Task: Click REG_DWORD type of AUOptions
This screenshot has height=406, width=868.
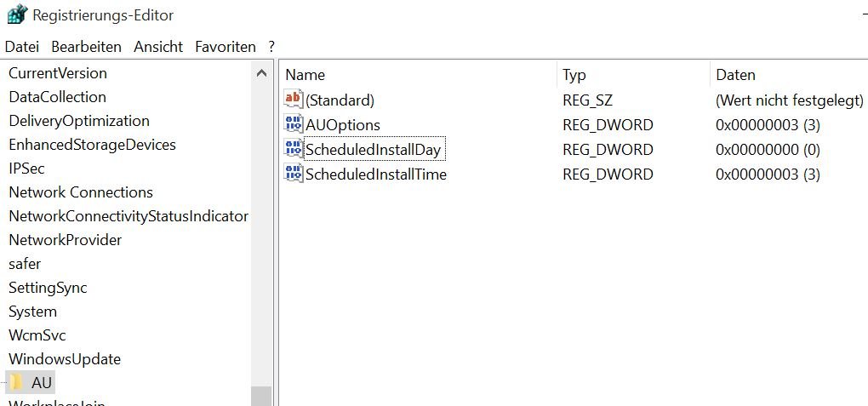Action: coord(608,124)
